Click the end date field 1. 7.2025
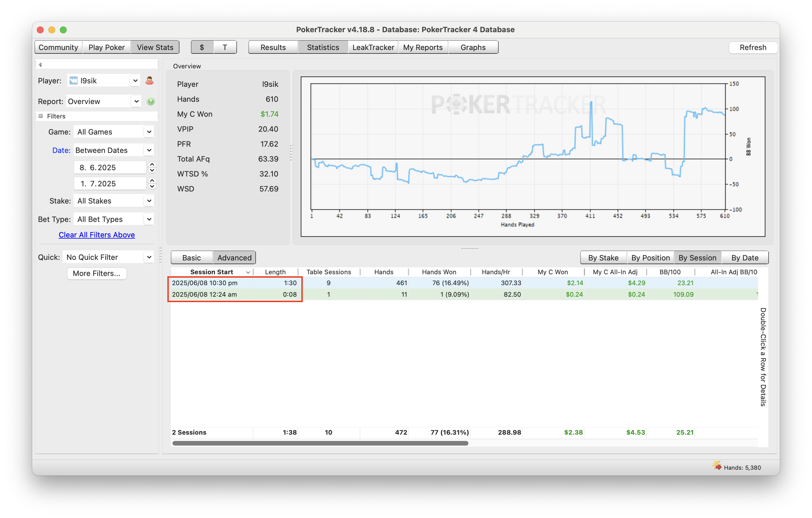 [110, 184]
